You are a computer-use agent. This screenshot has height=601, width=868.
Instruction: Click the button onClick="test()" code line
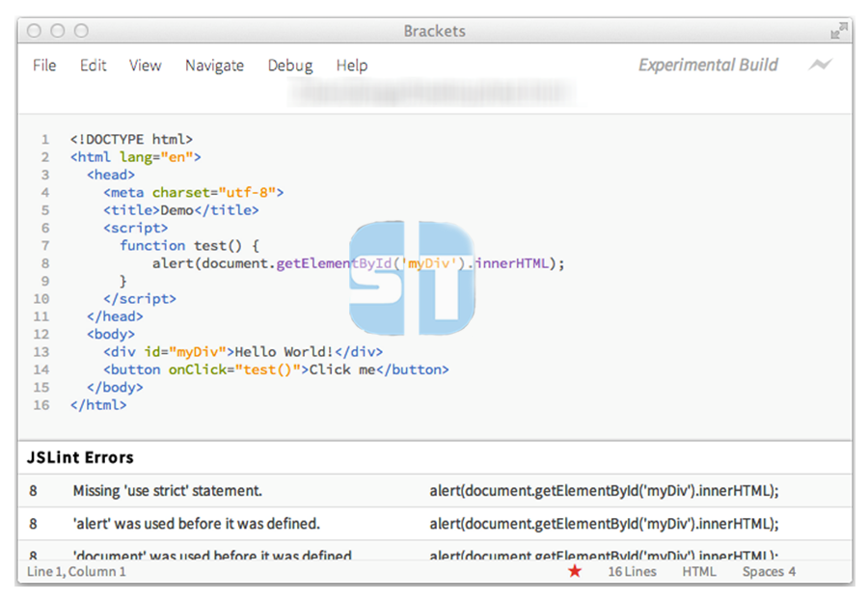(x=276, y=370)
